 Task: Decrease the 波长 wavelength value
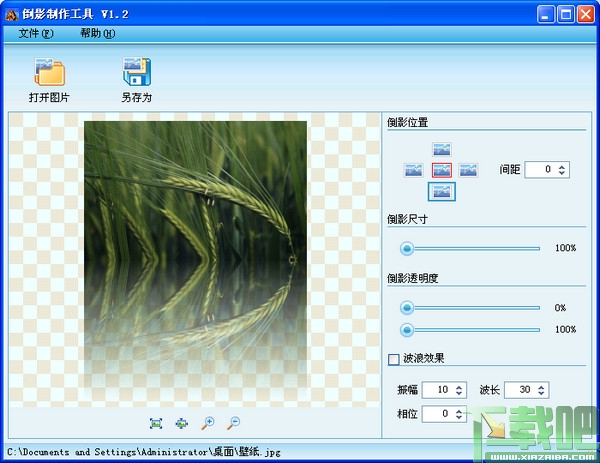[x=541, y=393]
